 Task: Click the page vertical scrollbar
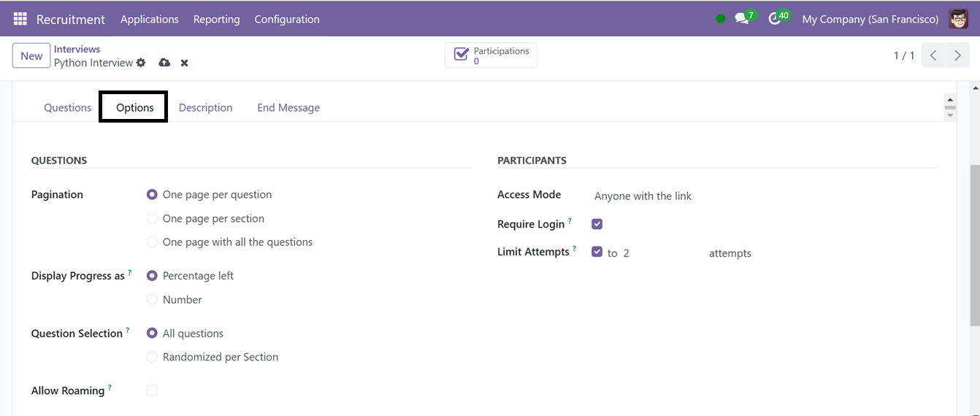click(x=975, y=245)
